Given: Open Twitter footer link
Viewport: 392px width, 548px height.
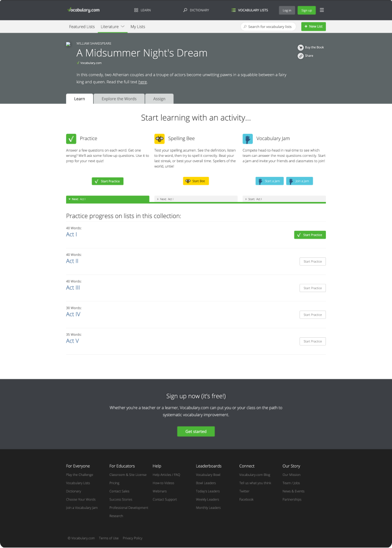Looking at the screenshot, I should (244, 491).
